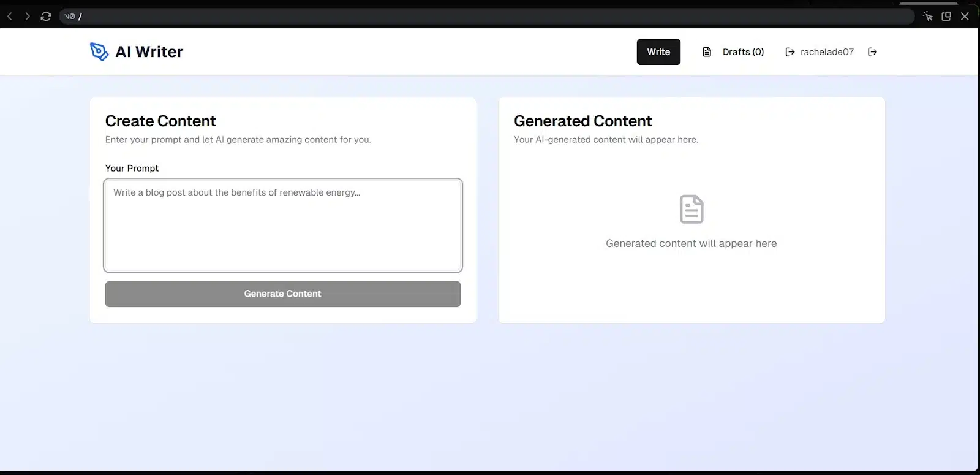Click the address bar URL field
This screenshot has height=475, width=980.
[x=487, y=17]
